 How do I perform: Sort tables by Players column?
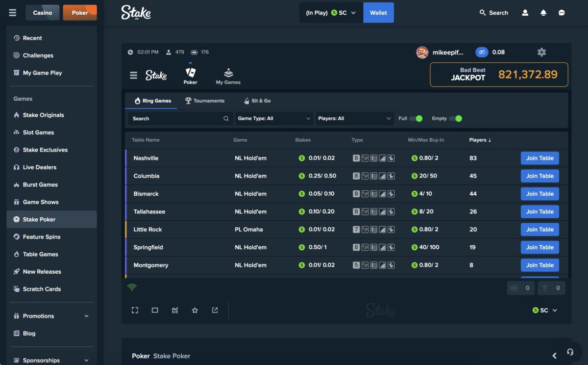(480, 140)
